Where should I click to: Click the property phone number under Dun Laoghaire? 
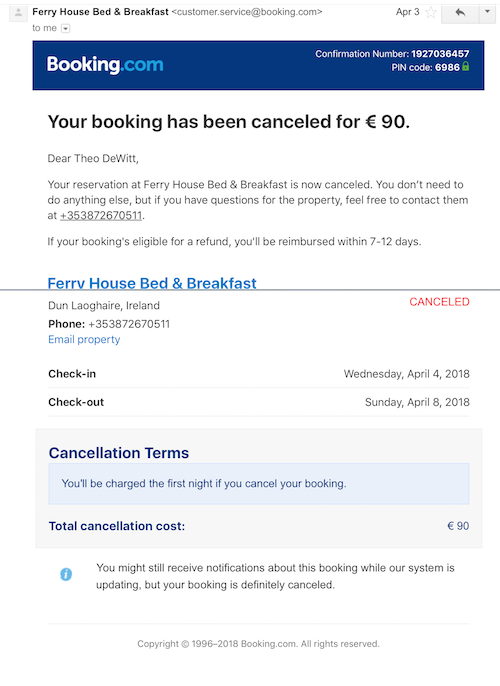click(129, 324)
